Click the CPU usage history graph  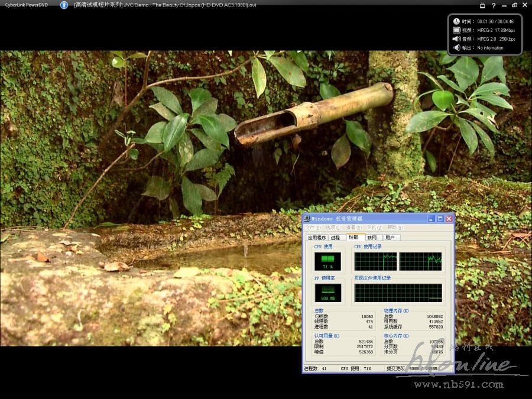[x=398, y=261]
